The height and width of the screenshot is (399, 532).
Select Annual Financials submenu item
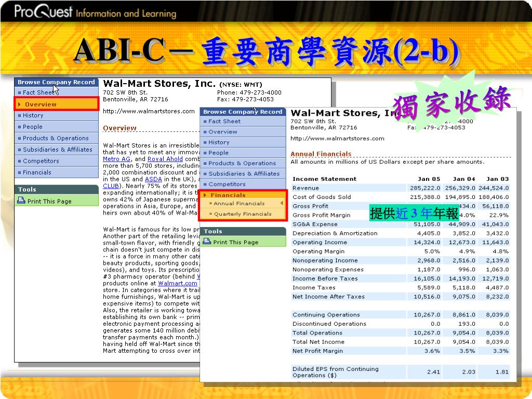[x=239, y=204]
